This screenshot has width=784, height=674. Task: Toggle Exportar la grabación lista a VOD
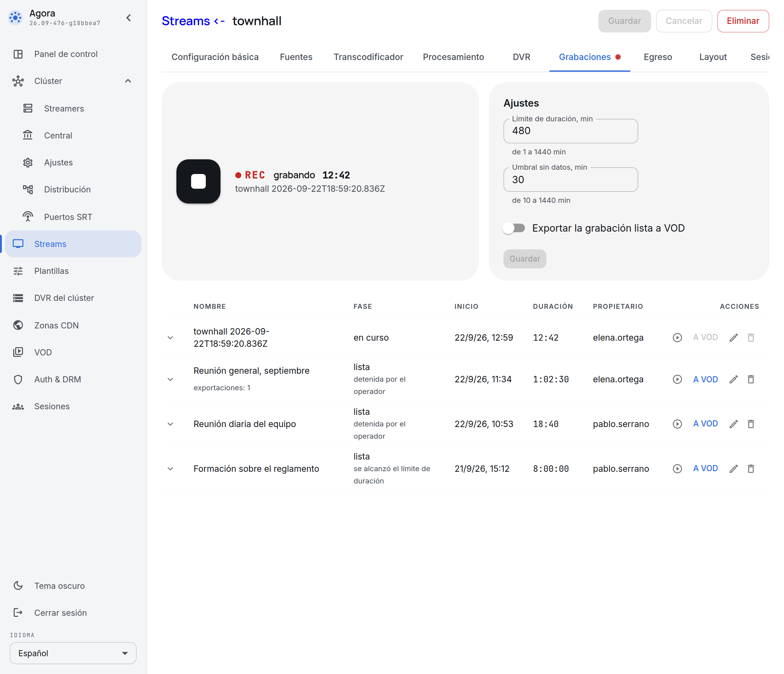pyautogui.click(x=514, y=228)
